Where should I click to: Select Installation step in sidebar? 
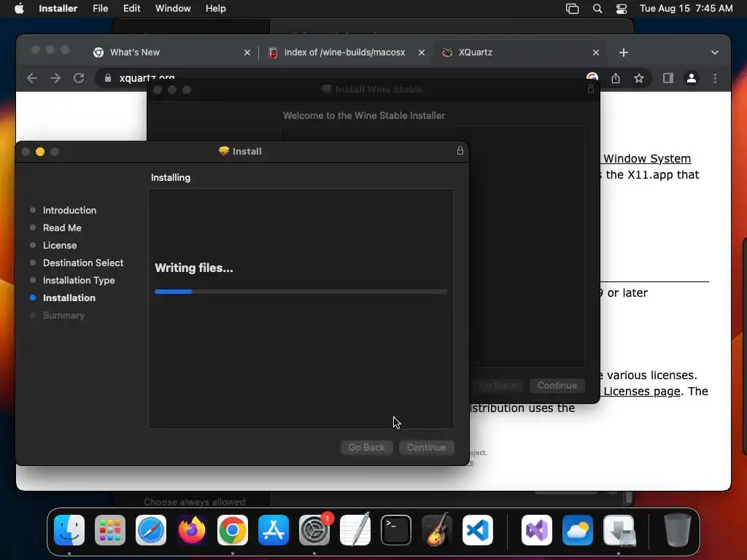tap(69, 297)
